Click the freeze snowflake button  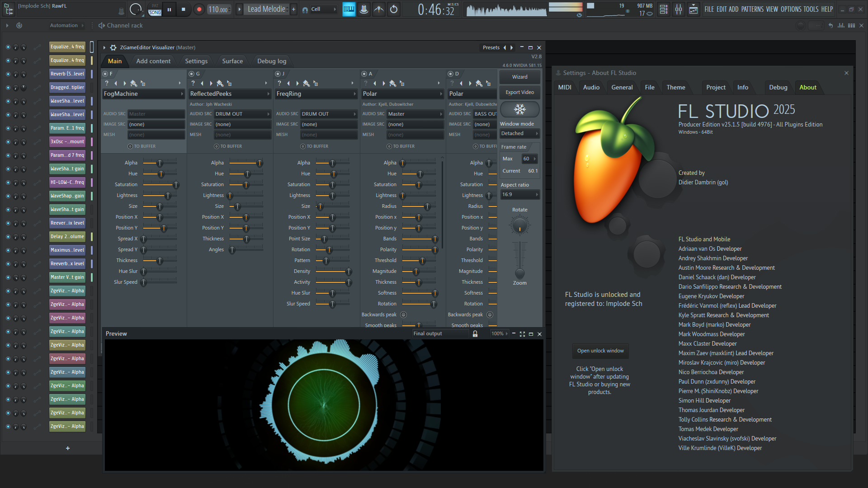[x=520, y=109]
